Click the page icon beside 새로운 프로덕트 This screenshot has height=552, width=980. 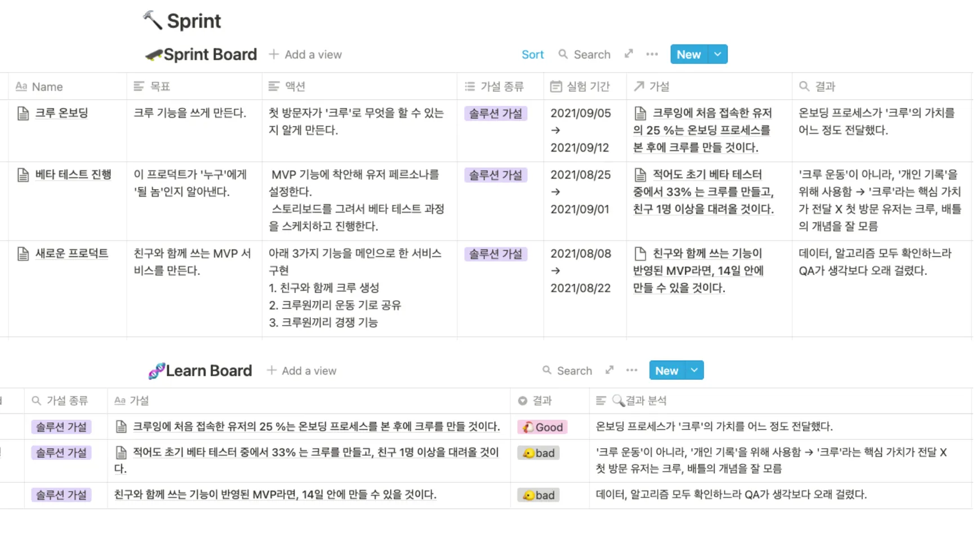pyautogui.click(x=23, y=254)
